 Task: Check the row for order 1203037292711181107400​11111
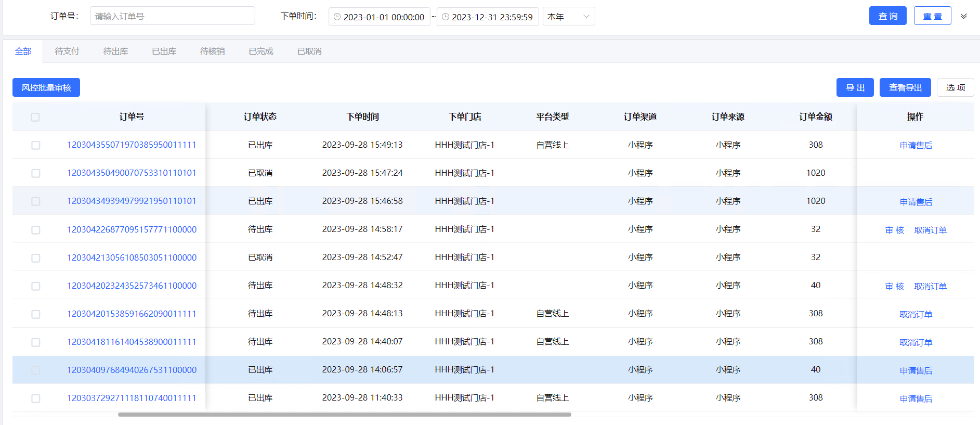(x=35, y=398)
